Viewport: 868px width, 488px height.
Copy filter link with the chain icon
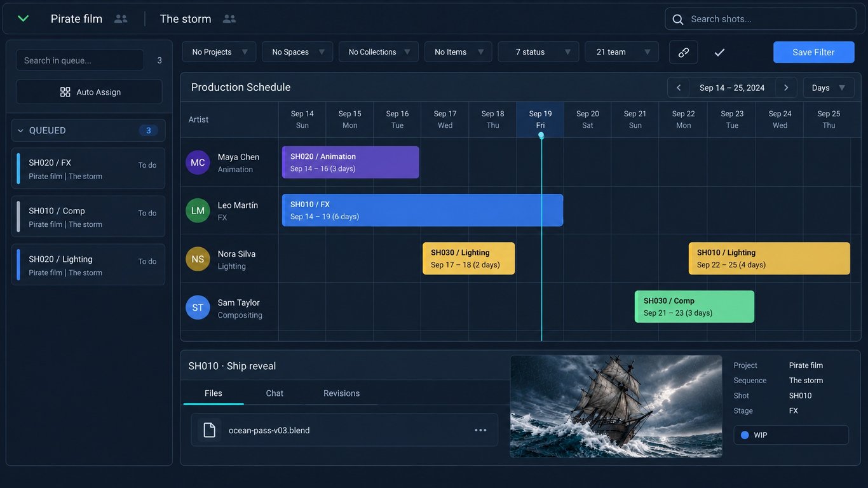tap(684, 52)
